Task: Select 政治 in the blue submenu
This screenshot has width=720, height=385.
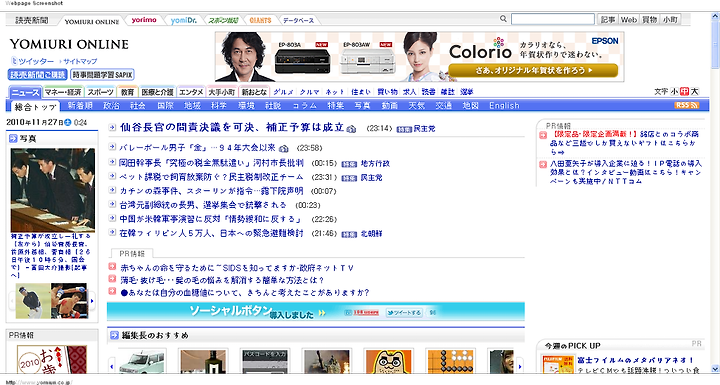Action: (x=111, y=106)
